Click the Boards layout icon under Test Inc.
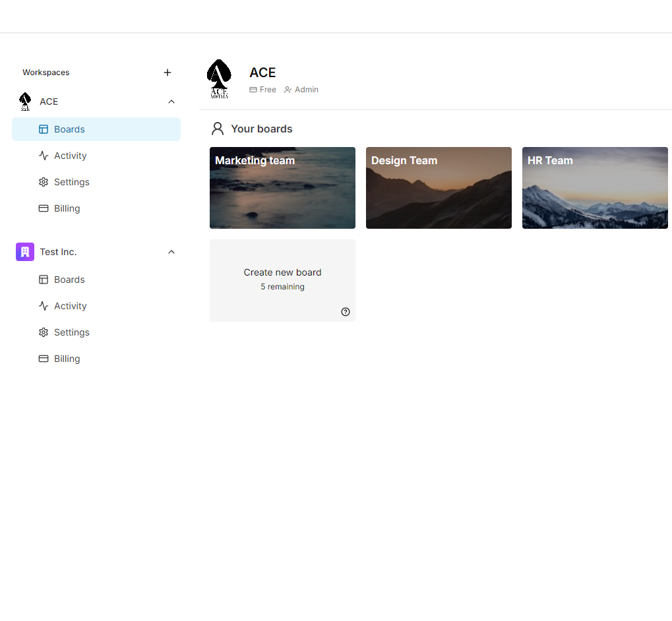This screenshot has width=672, height=621. (44, 280)
